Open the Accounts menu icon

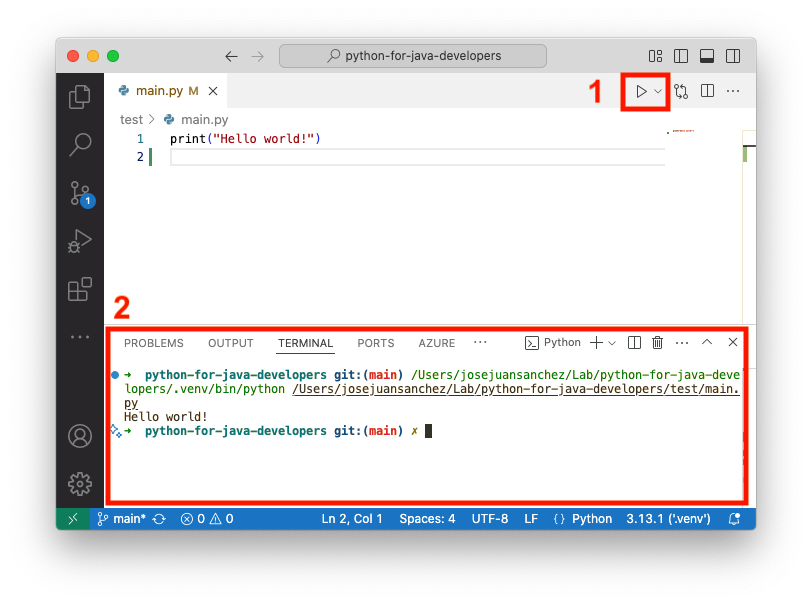point(80,436)
